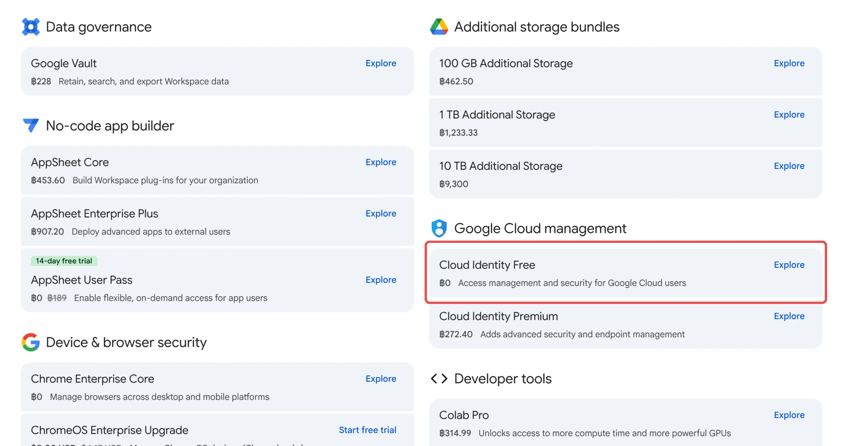Click the Data governance Vault icon
868x446 pixels.
[31, 27]
